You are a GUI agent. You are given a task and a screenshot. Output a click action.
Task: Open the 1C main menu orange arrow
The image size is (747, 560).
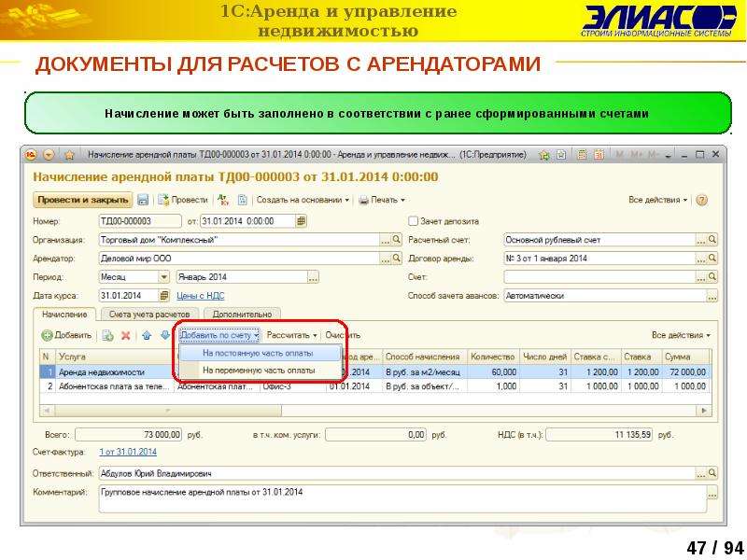coord(49,155)
